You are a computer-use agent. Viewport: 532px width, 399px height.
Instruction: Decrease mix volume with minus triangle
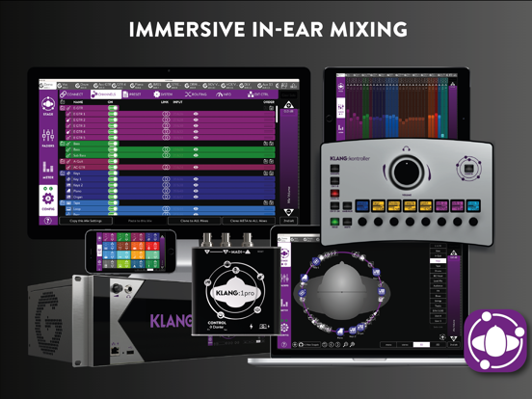pos(289,212)
